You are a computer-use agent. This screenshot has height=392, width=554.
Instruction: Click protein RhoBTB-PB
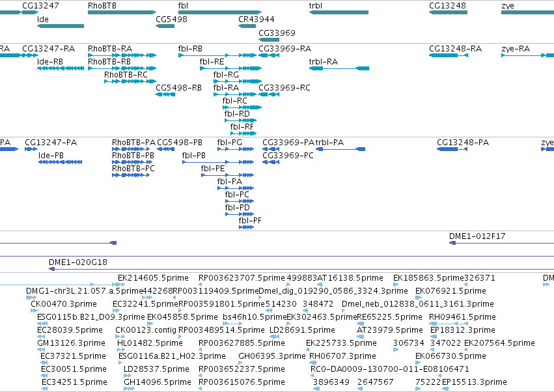(x=131, y=162)
